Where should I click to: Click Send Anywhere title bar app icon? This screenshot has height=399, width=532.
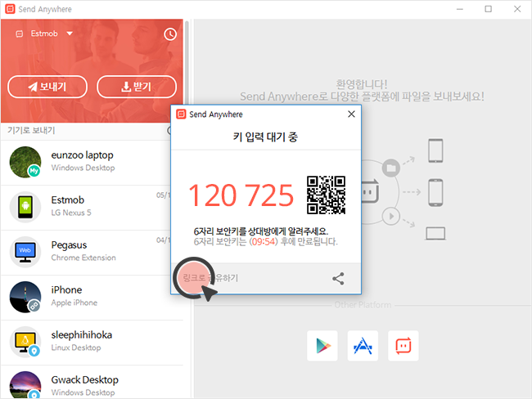10,9
